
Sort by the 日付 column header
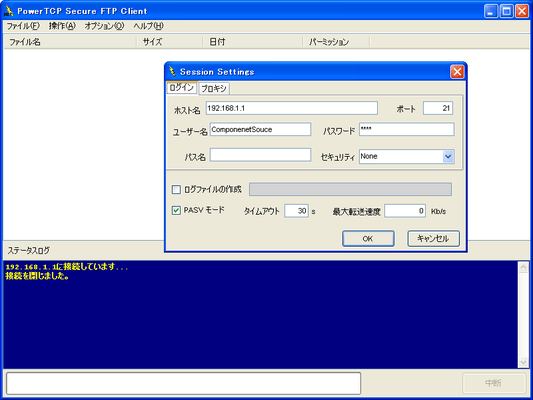pos(253,42)
